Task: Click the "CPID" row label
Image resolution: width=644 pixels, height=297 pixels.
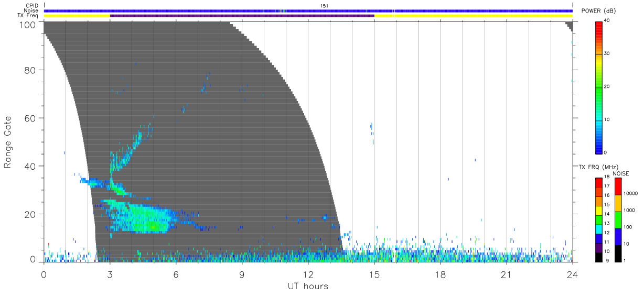Action: (x=32, y=6)
